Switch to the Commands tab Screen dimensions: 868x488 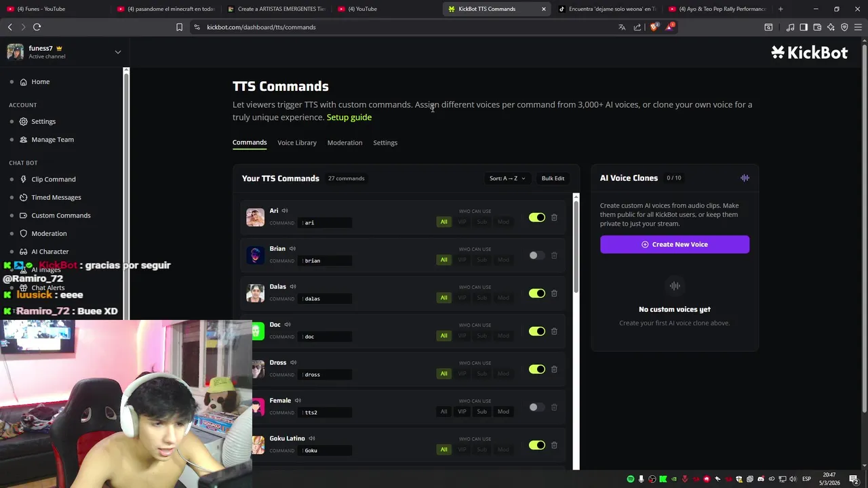point(250,142)
